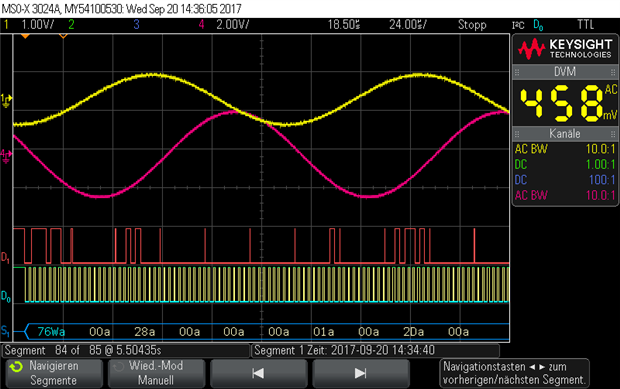Screen dimensions: 620x389
Task: Click the D0 digital channel label
Action: [x=6, y=296]
